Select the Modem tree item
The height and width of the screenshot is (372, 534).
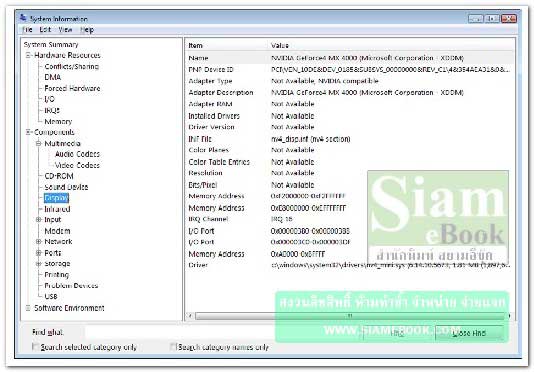pos(57,231)
